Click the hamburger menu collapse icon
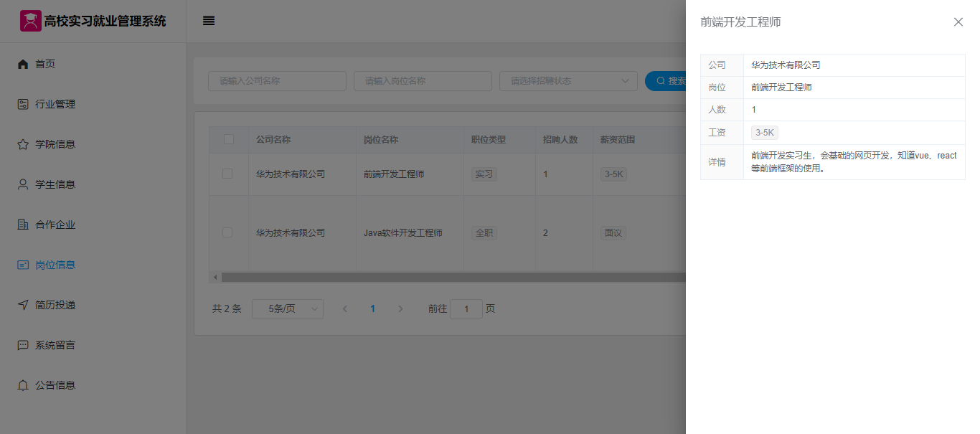The image size is (980, 434). coord(209,21)
